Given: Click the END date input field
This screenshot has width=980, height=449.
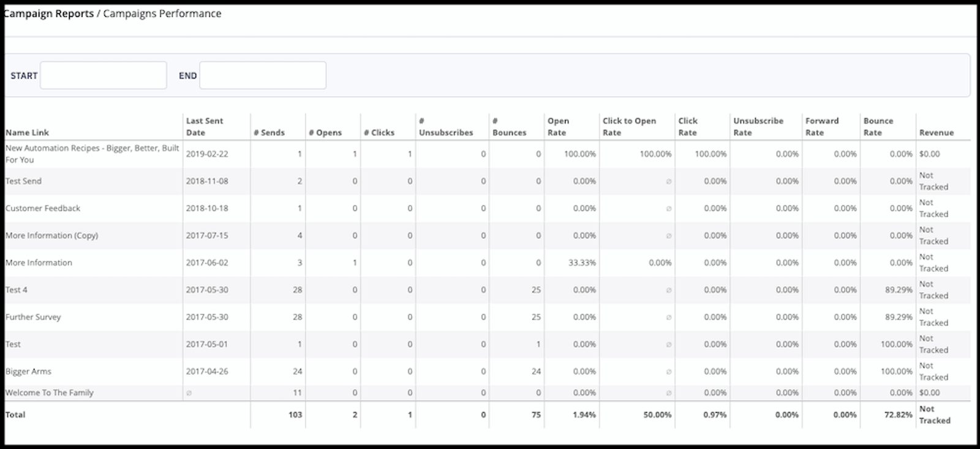Looking at the screenshot, I should point(262,75).
